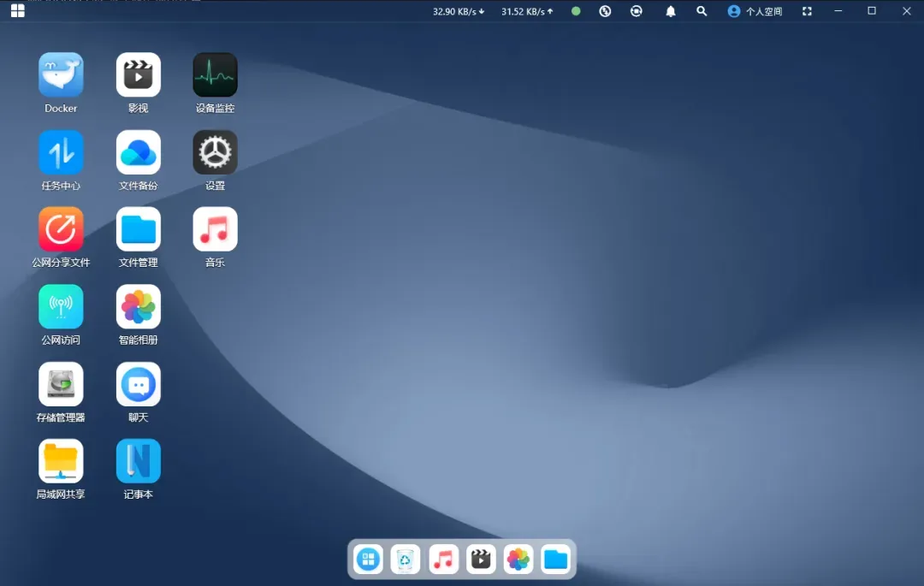
Task: Click the search magnifier in top bar
Action: pos(702,11)
